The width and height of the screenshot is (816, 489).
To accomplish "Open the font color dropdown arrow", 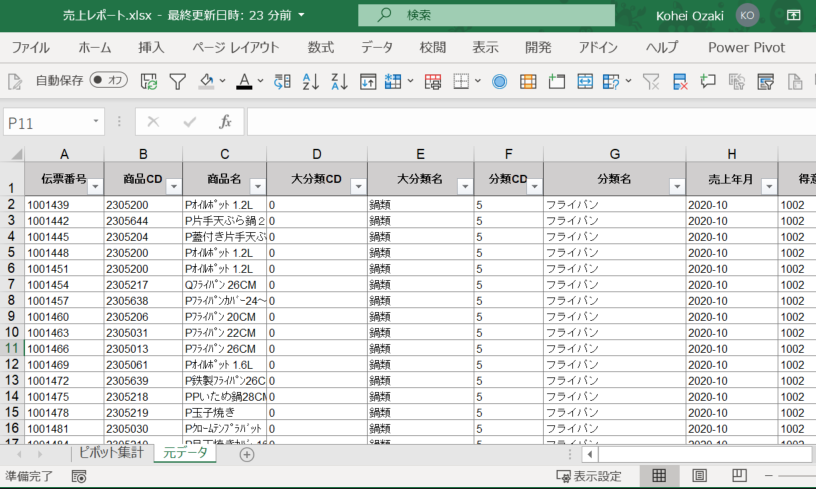I will coord(260,81).
